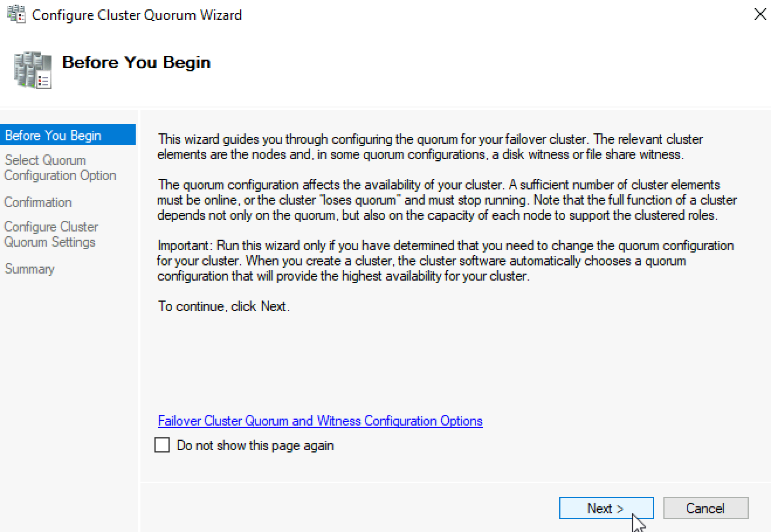
Task: Select the Summary step in sidebar
Action: point(29,269)
